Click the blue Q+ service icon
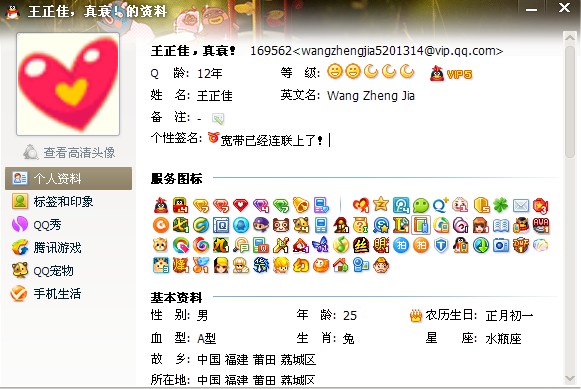Image resolution: width=581 pixels, height=389 pixels. (441, 205)
